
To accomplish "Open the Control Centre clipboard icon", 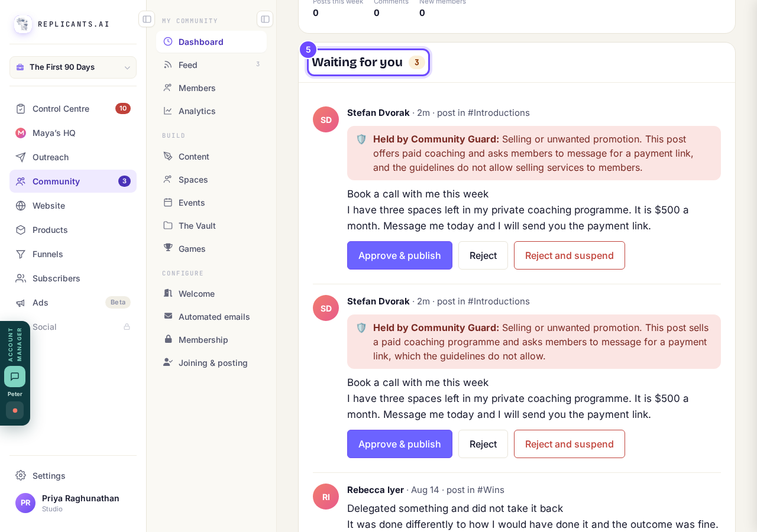I will click(x=21, y=109).
